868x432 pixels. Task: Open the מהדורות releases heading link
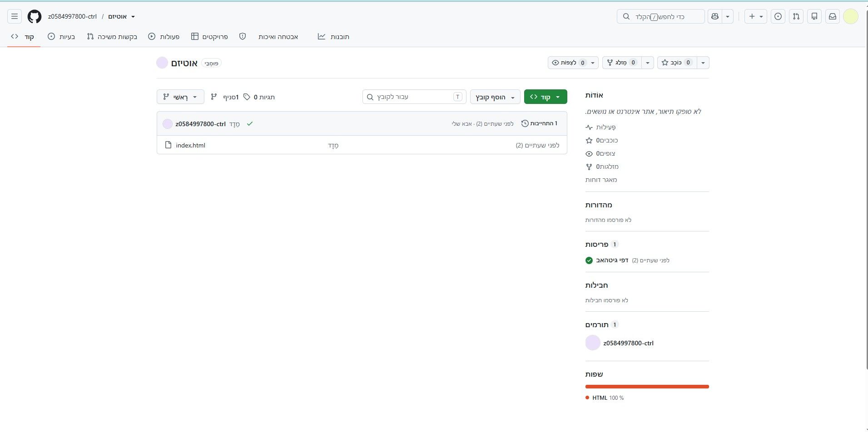599,205
